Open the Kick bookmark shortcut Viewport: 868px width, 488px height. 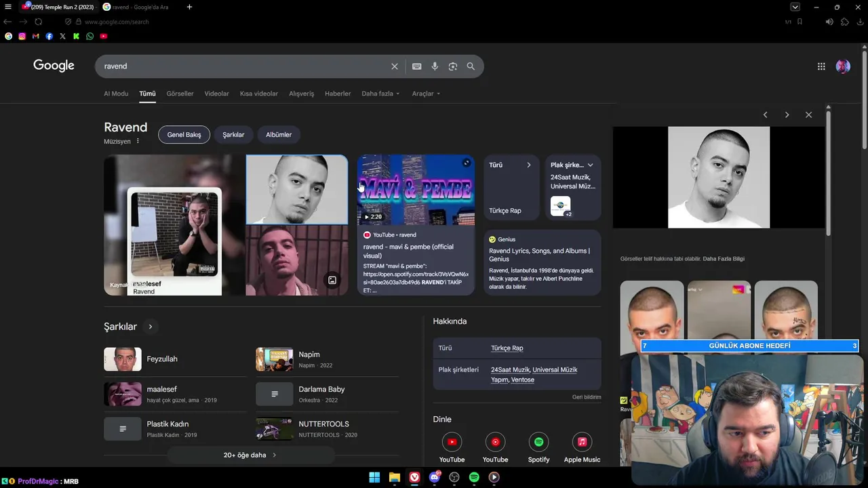pos(76,36)
